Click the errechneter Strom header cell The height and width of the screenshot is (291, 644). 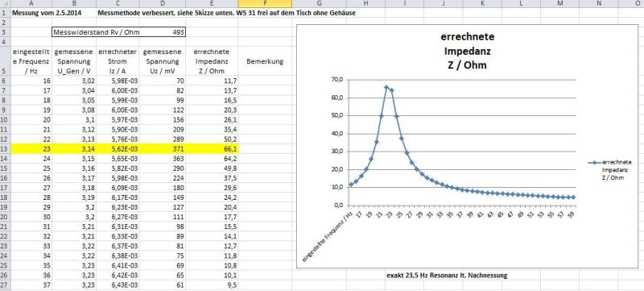tap(118, 61)
